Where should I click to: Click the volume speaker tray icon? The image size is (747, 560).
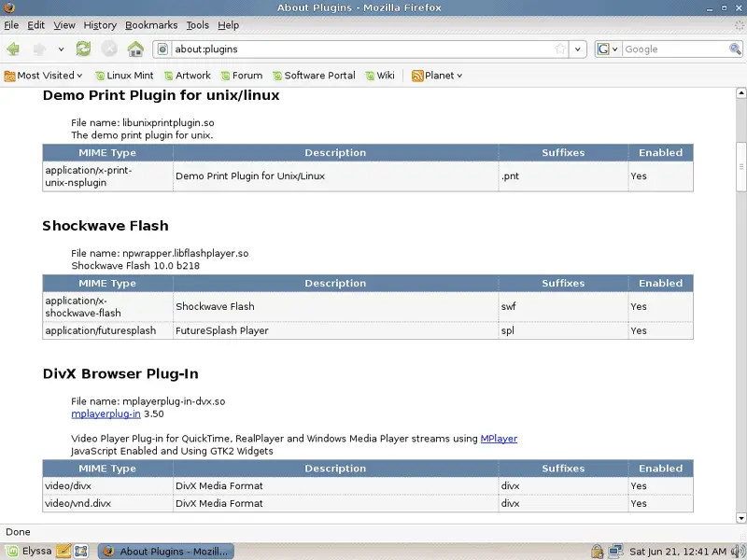point(739,552)
